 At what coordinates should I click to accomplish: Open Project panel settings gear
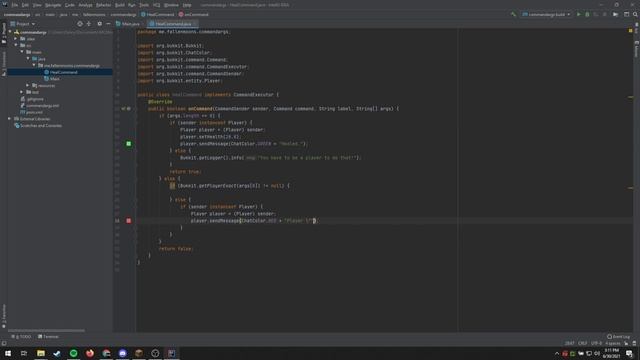(100, 24)
